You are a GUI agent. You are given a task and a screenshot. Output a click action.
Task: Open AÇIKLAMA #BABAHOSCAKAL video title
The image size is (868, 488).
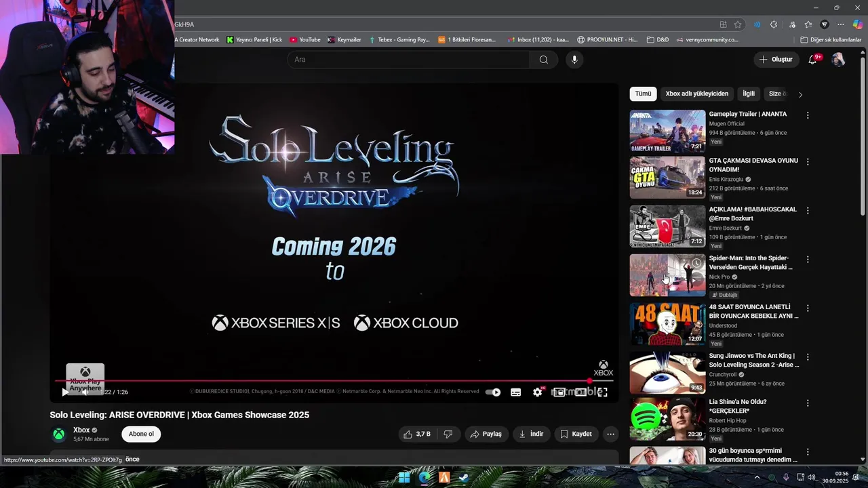753,213
